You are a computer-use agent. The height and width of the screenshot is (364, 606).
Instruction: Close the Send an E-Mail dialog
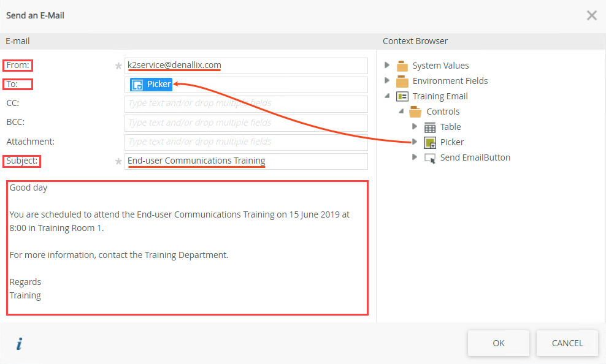tap(591, 15)
